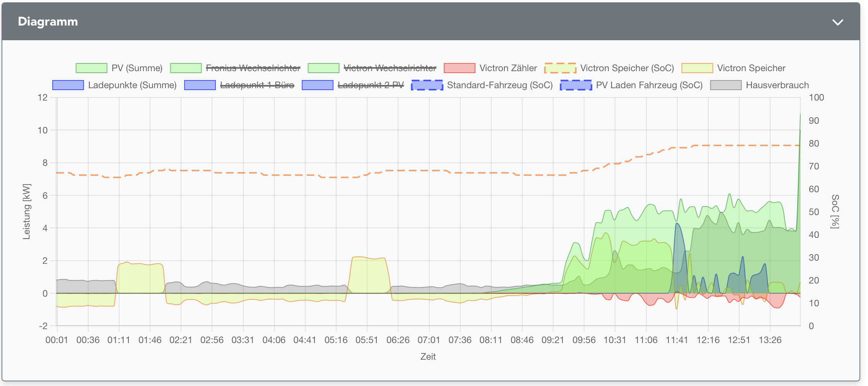Viewport: 868px width, 386px height.
Task: Hide the Victron Speicher (SoC) line
Action: coord(627,68)
